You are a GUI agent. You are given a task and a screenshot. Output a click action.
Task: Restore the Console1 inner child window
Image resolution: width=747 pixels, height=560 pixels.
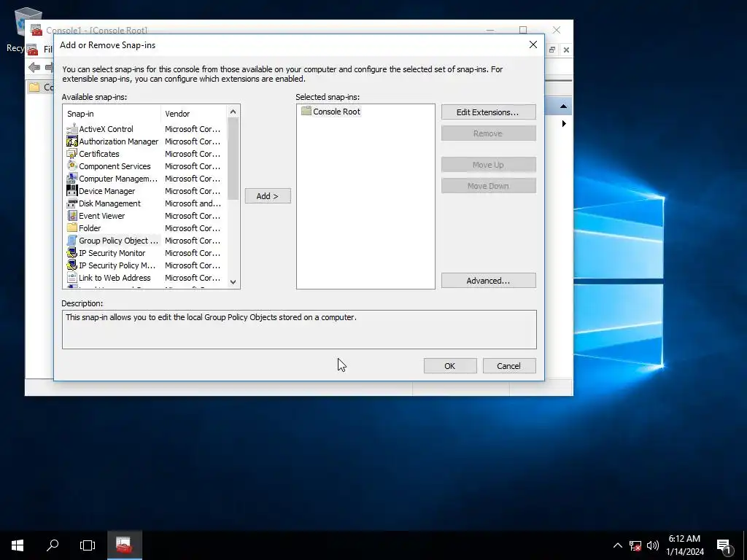(552, 50)
